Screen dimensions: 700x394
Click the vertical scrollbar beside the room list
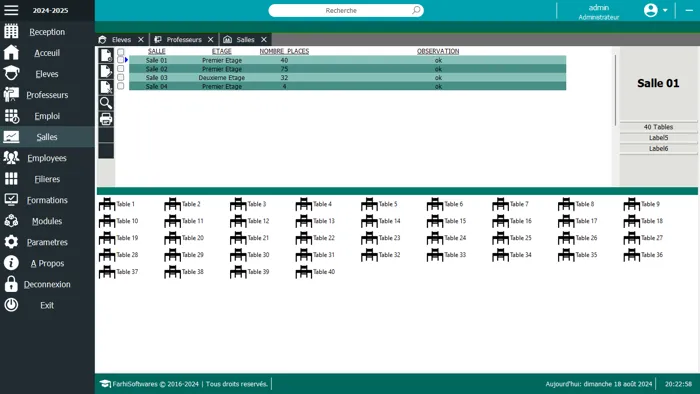[615, 90]
